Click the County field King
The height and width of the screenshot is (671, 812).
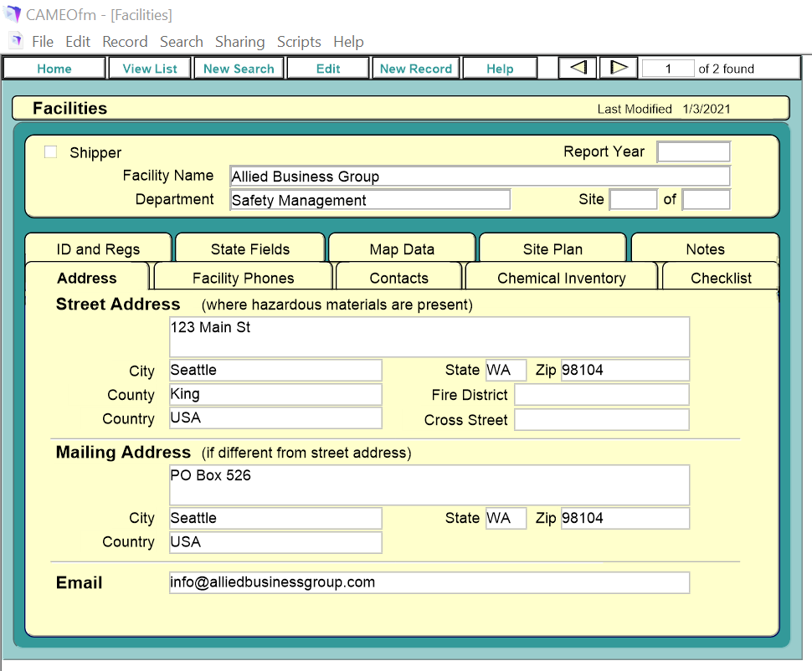pyautogui.click(x=275, y=394)
